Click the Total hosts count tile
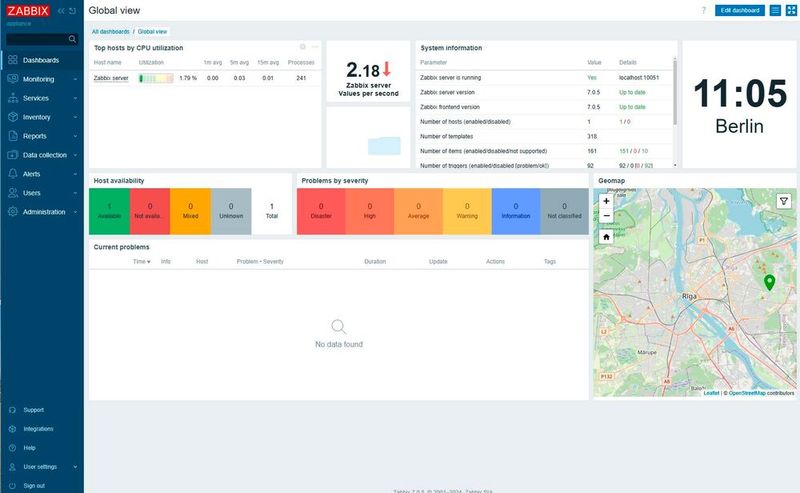Image resolution: width=800 pixels, height=493 pixels. pos(272,211)
